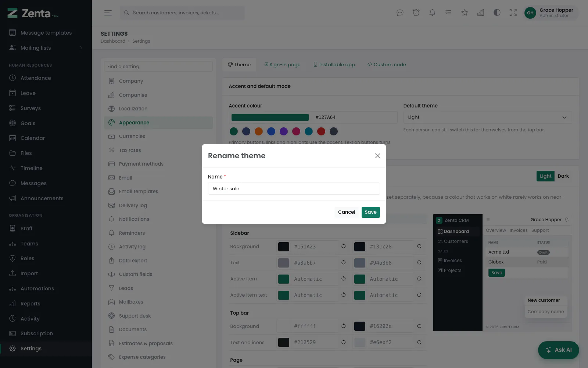Follow the Dashboard breadcrumb link
This screenshot has height=368, width=588.
(113, 41)
